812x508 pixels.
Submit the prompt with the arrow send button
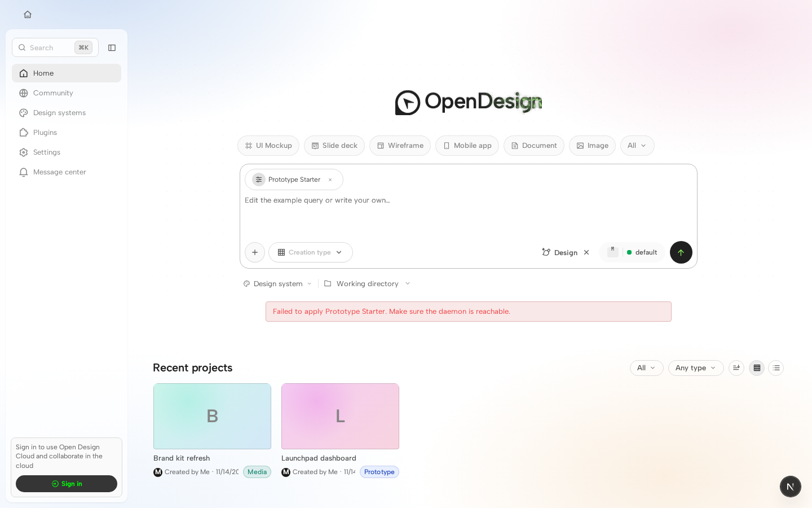point(681,252)
